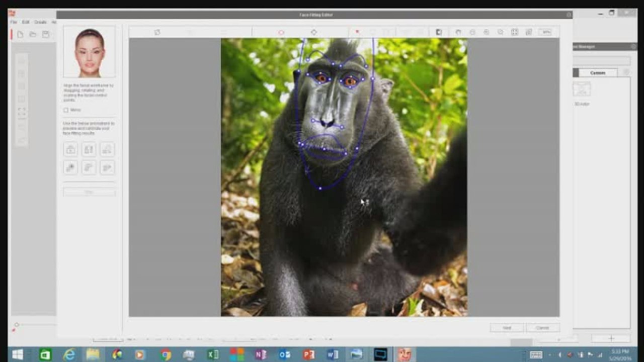Open the Create menu

(x=40, y=22)
